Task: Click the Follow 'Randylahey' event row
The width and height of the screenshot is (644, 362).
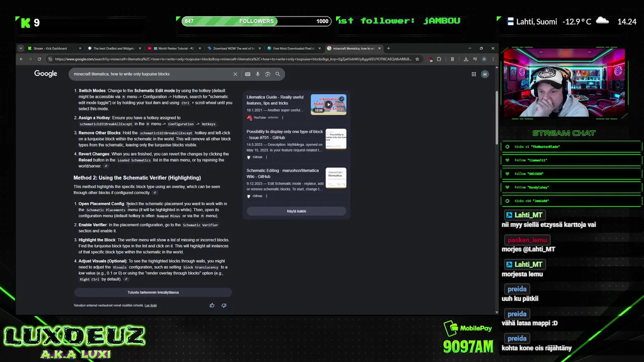Action: point(572,188)
